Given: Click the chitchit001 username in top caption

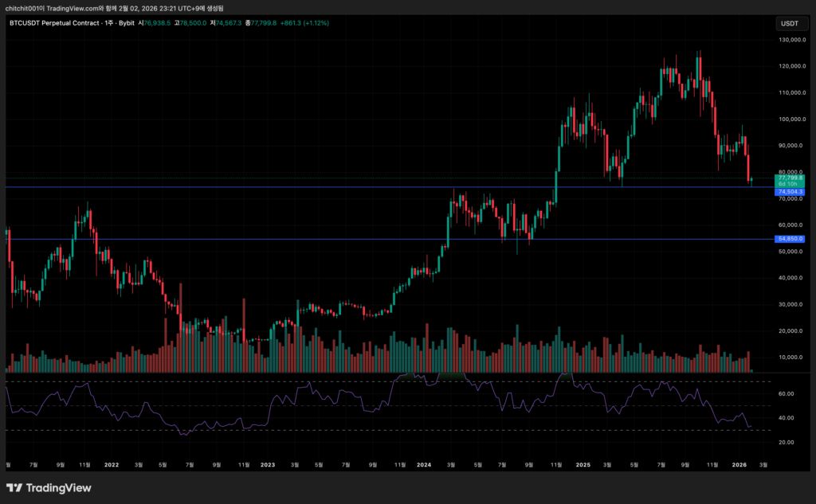Looking at the screenshot, I should click(x=25, y=6).
